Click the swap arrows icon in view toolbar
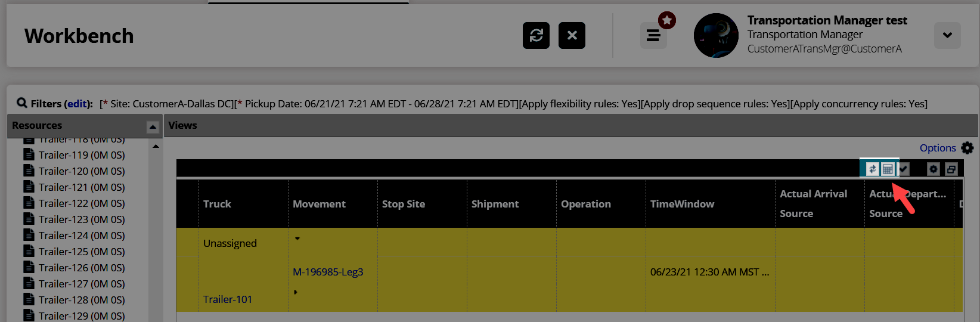Viewport: 980px width, 322px height. click(872, 169)
